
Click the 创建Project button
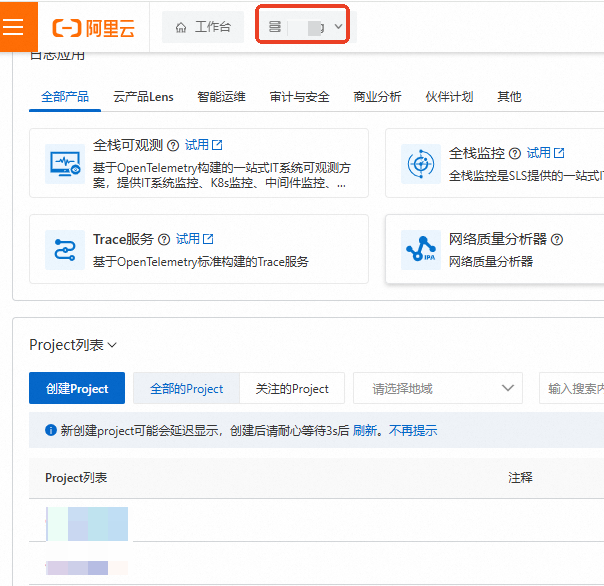pyautogui.click(x=77, y=388)
